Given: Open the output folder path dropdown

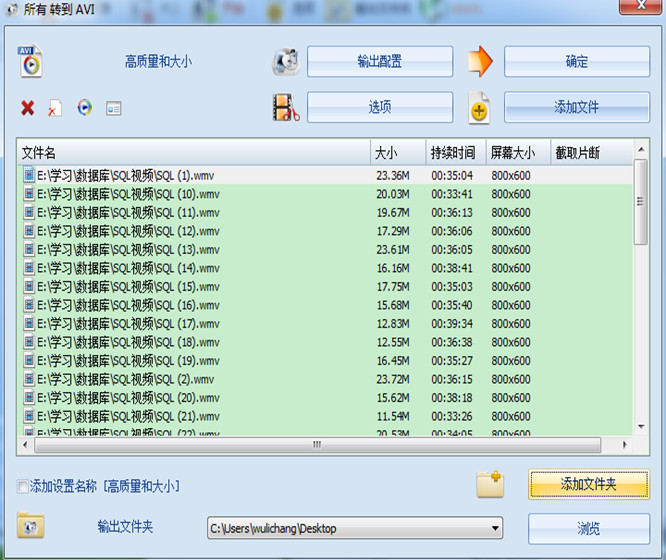Looking at the screenshot, I should click(495, 528).
